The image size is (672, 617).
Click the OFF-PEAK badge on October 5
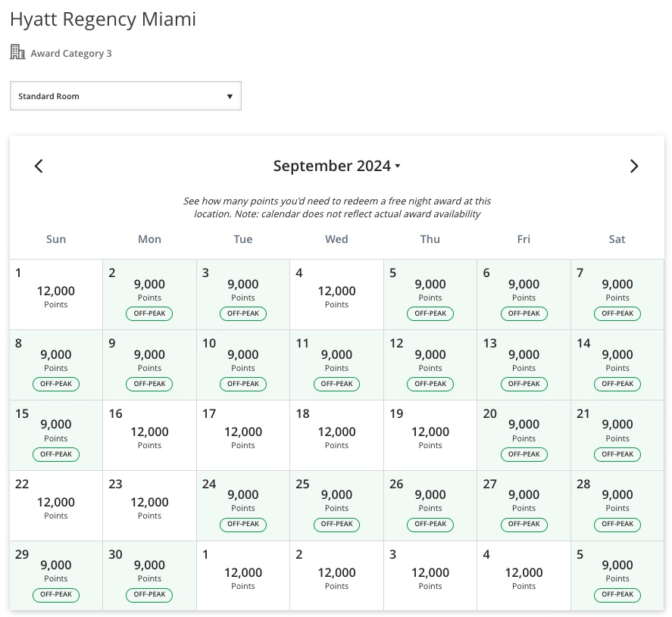pos(617,594)
